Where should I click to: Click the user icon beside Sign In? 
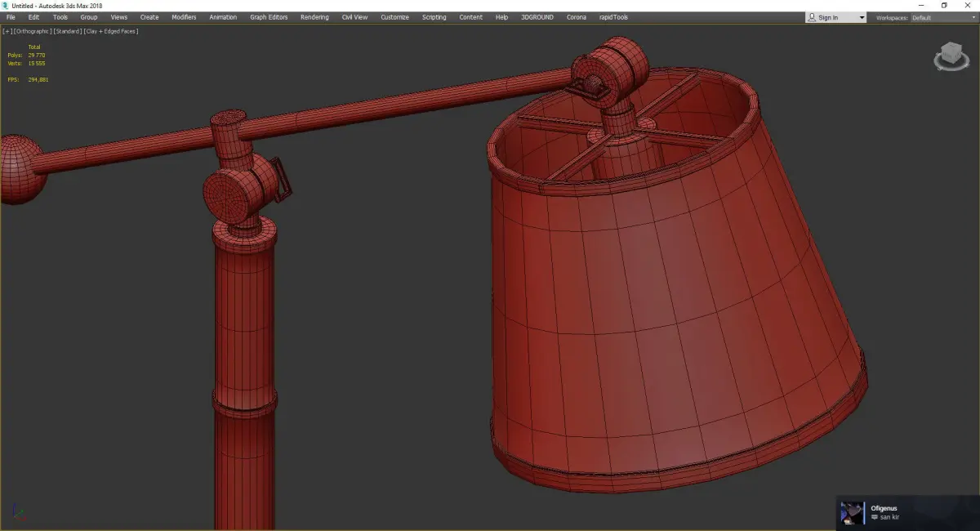pyautogui.click(x=812, y=17)
